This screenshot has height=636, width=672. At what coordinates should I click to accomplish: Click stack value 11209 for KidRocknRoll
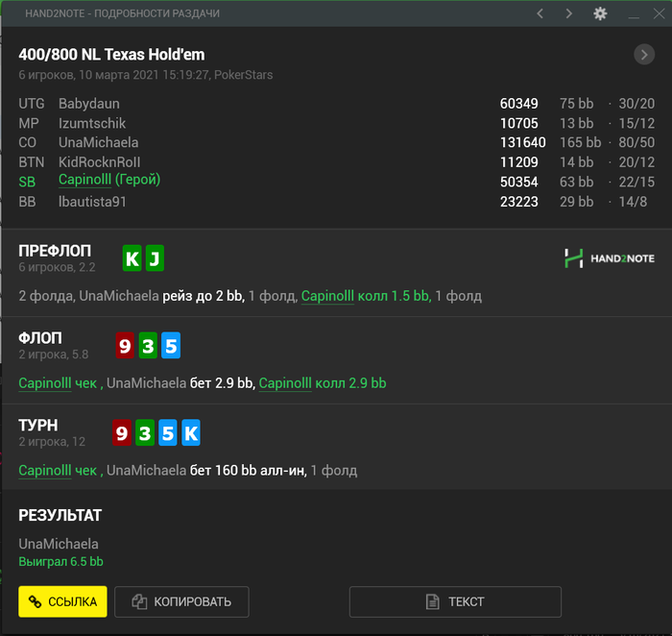[519, 162]
